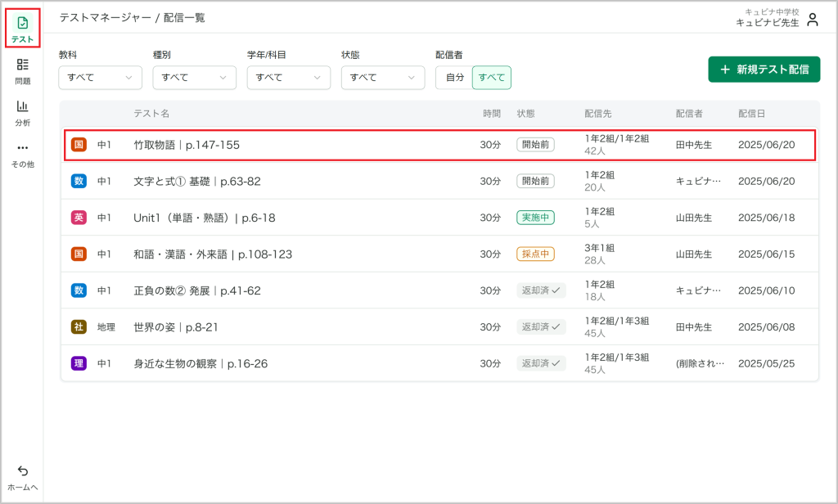Open the 状態 filter dropdown
The image size is (838, 504).
383,78
